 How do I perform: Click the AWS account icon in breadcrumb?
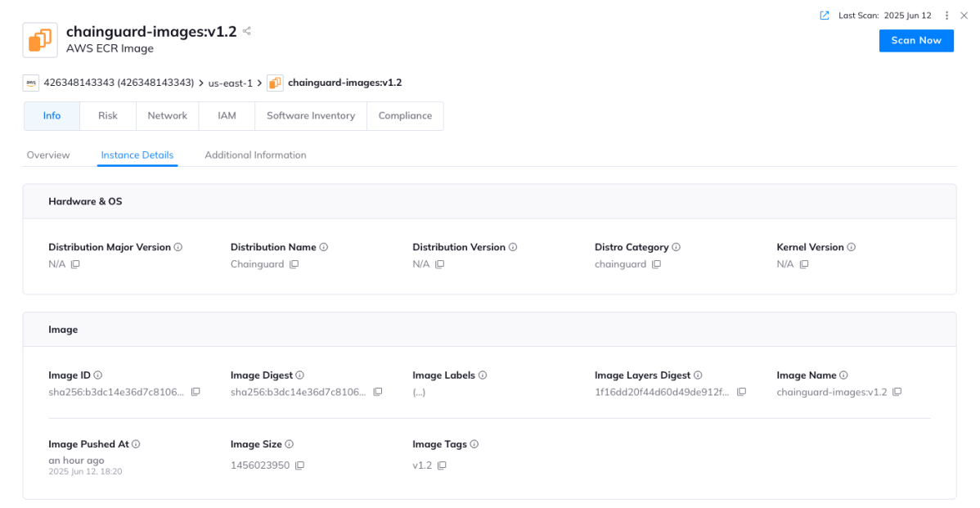pos(30,83)
